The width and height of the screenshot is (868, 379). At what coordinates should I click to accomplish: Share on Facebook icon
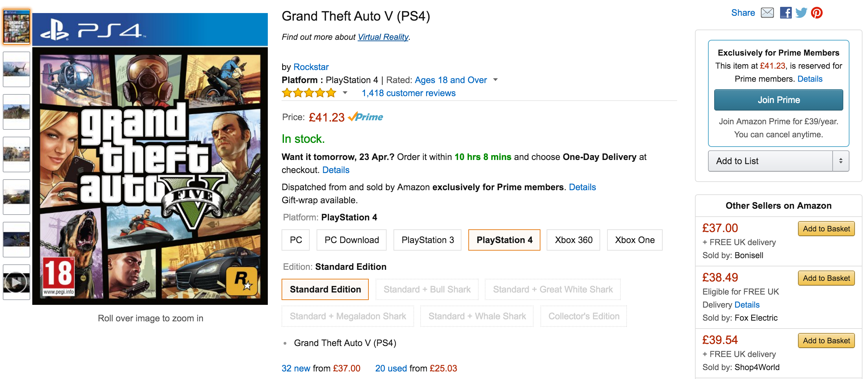(786, 13)
